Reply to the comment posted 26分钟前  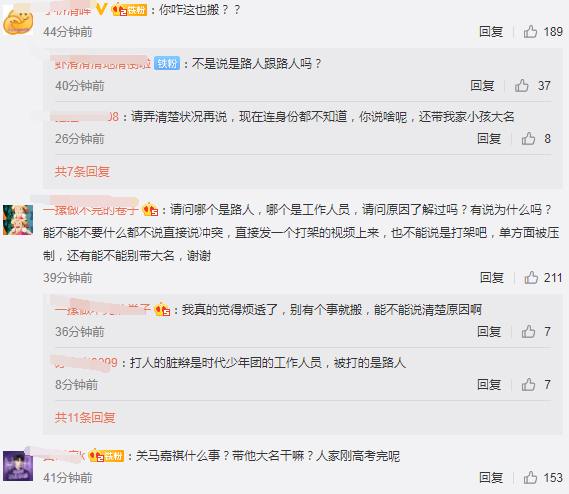point(489,139)
